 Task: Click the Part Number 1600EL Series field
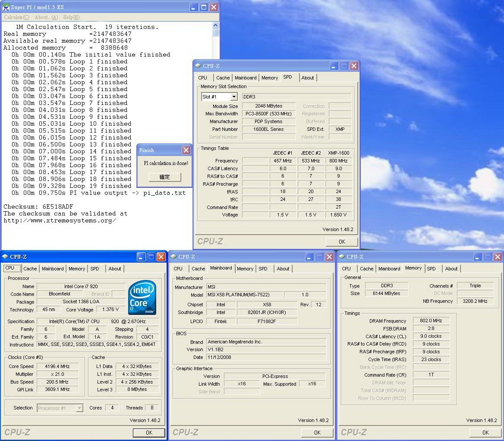(x=268, y=129)
